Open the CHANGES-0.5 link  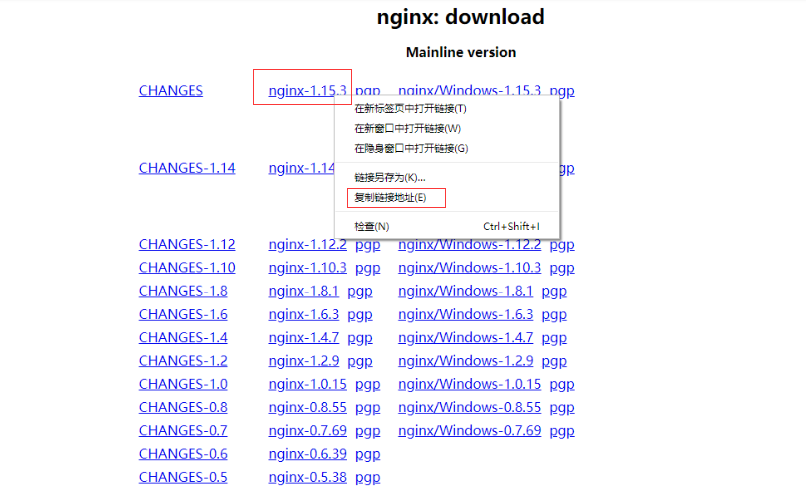(183, 477)
